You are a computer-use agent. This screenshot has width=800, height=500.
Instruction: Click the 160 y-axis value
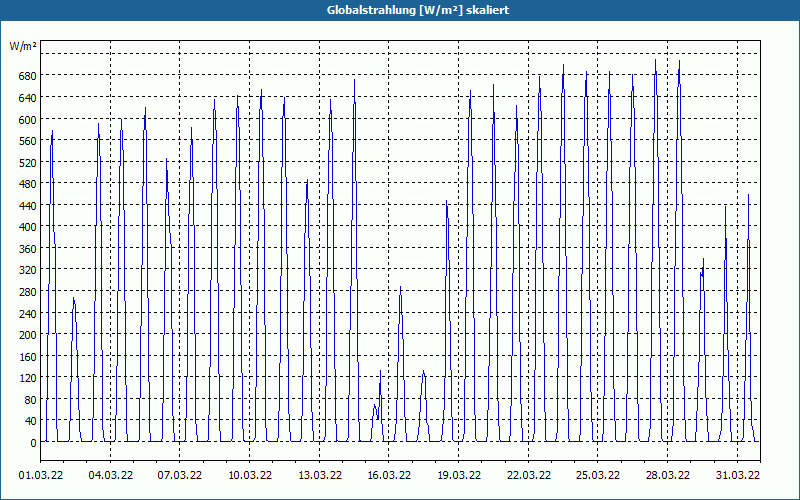click(x=27, y=357)
